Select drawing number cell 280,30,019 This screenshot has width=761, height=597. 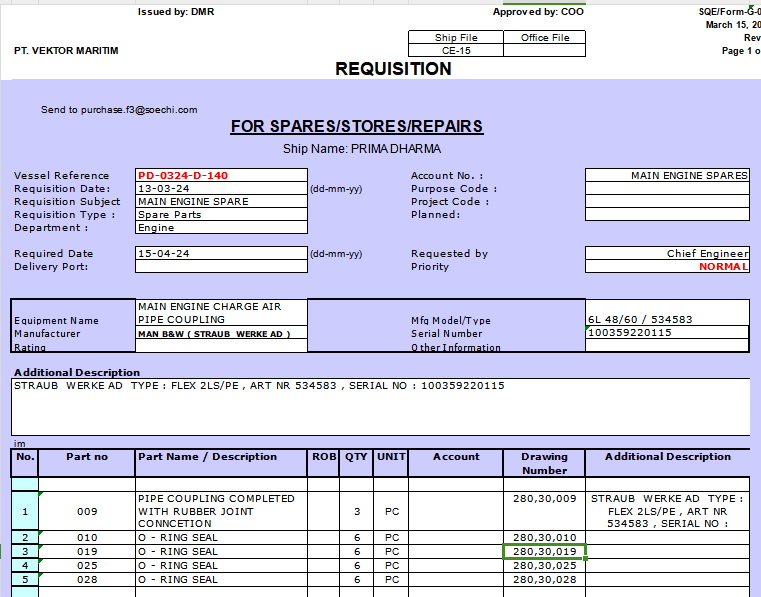544,551
